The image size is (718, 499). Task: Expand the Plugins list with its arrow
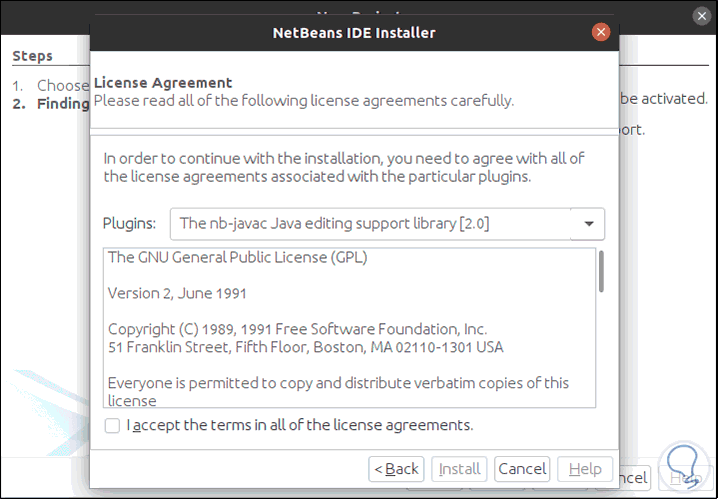tap(587, 223)
